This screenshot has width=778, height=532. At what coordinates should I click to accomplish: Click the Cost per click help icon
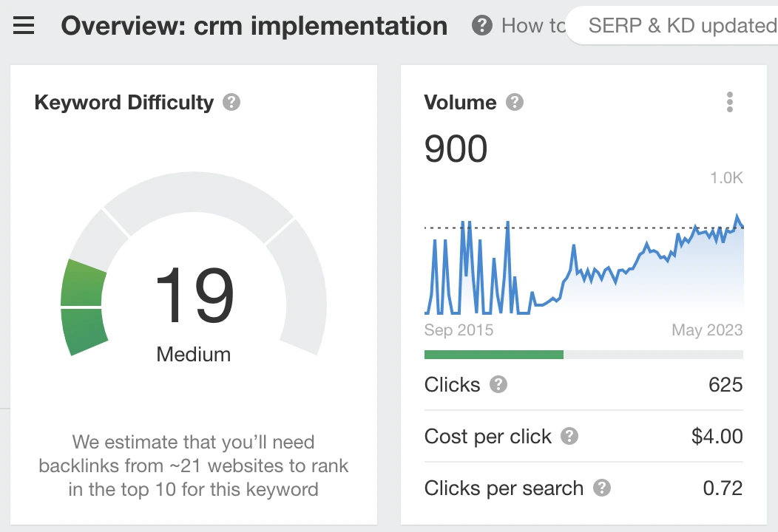(569, 436)
